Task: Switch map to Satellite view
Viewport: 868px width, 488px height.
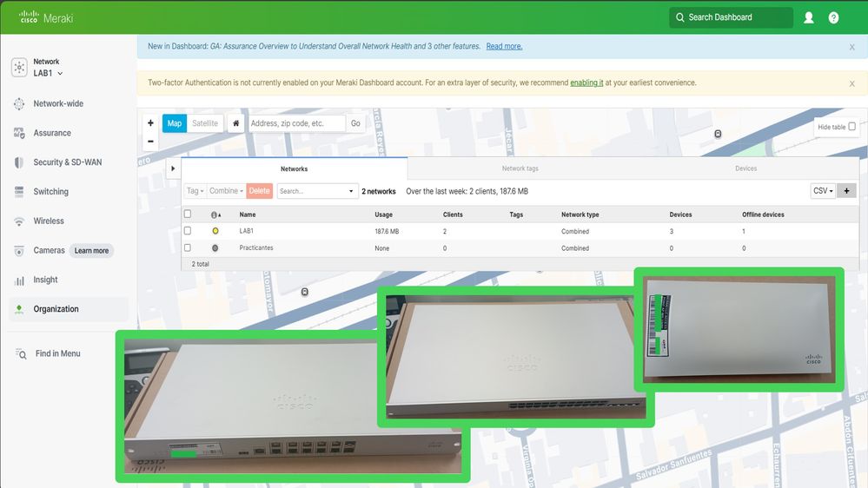Action: coord(205,123)
